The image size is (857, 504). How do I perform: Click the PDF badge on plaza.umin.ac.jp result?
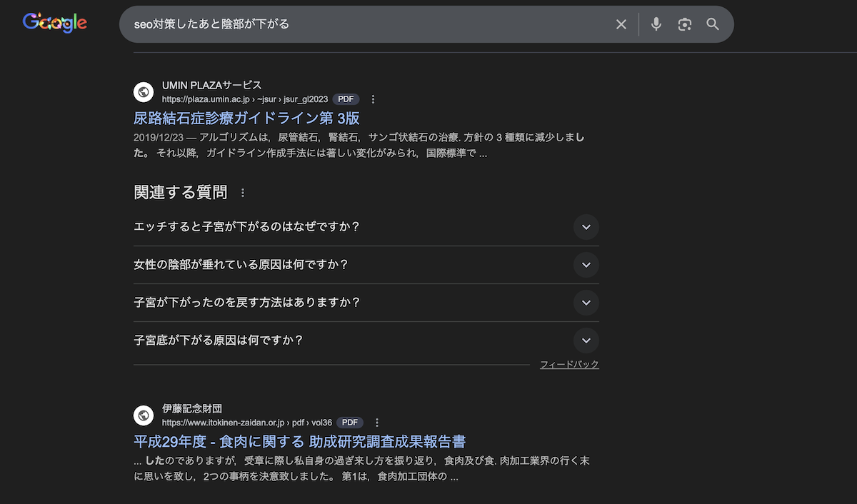(346, 99)
